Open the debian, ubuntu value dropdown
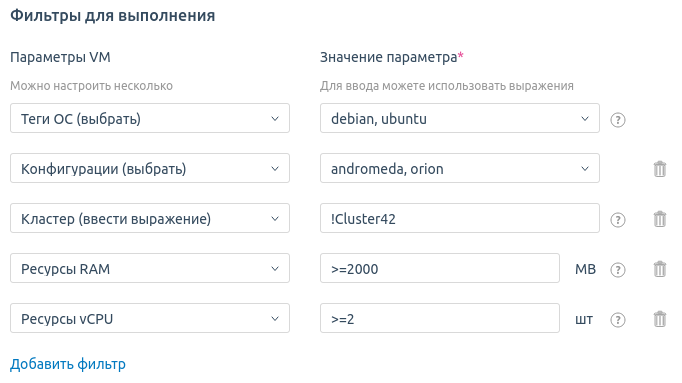Screen dimensions: 682x383 [460, 118]
